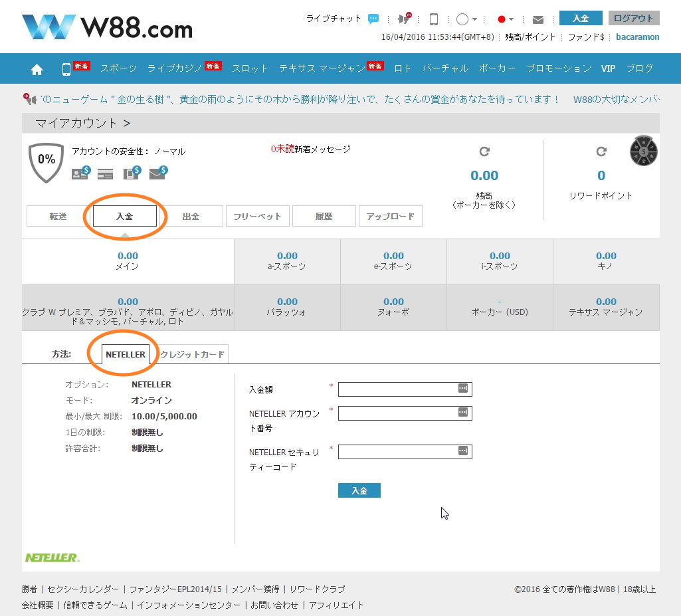The image size is (681, 616).
Task: Switch to the フリーベット tab
Action: [258, 216]
